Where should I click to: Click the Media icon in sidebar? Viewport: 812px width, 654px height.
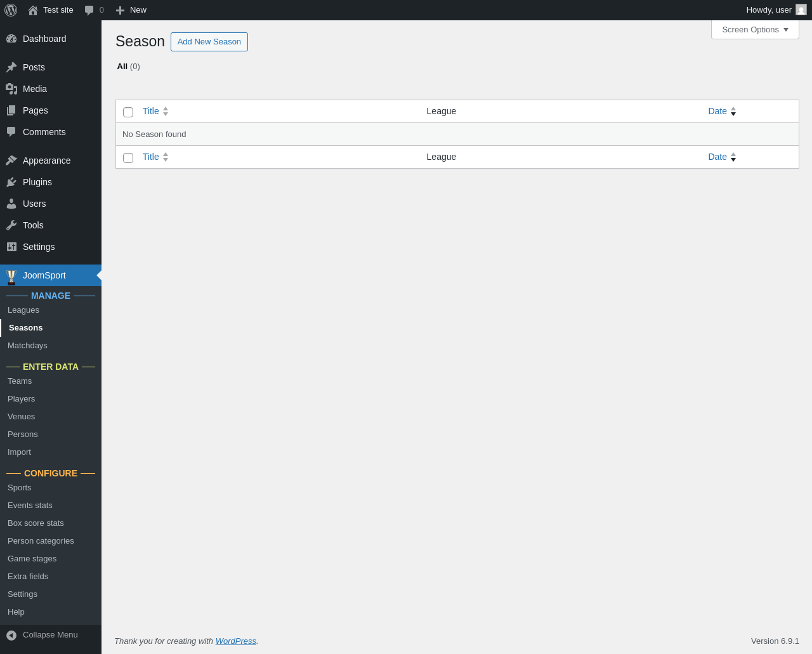pos(11,89)
